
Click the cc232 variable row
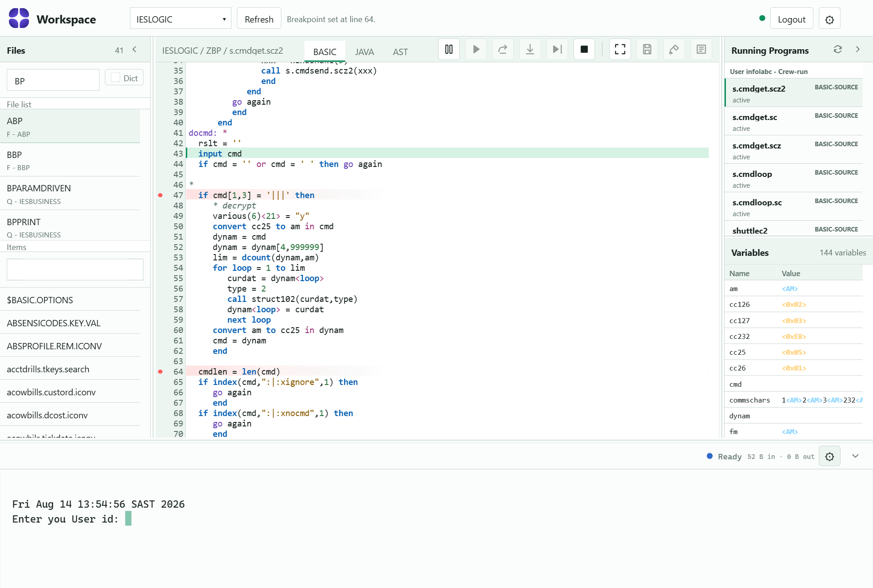(794, 336)
